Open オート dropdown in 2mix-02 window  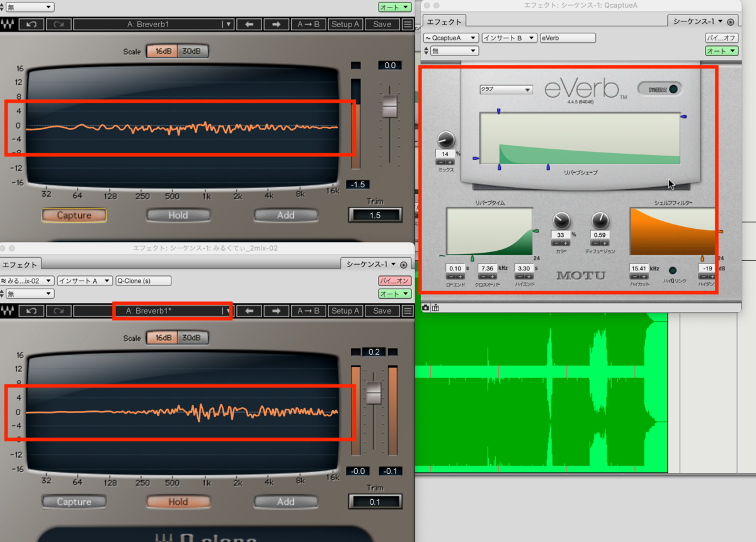(x=395, y=294)
